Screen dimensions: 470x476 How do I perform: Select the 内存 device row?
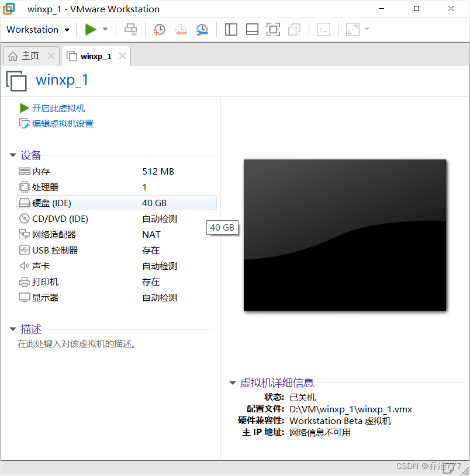coord(117,172)
